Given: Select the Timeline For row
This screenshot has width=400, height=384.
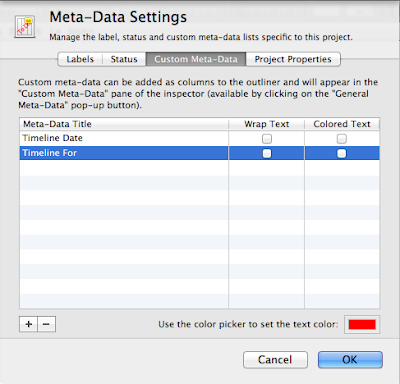Looking at the screenshot, I should 199,153.
